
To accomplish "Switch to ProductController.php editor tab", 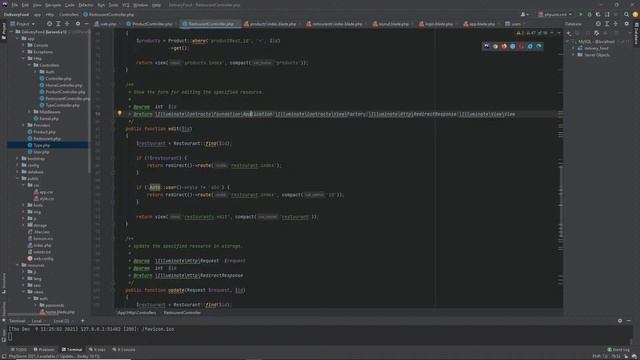I will (x=150, y=24).
